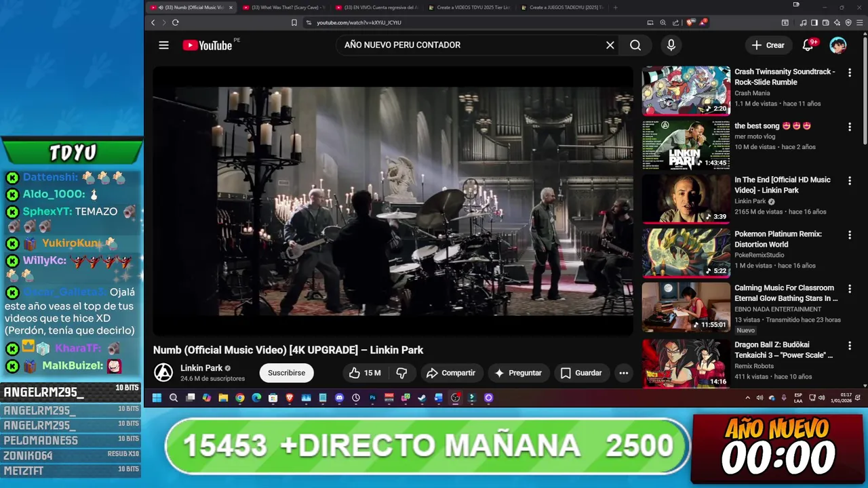Subscribe using the Suscribirse button
The image size is (868, 488).
tap(286, 373)
